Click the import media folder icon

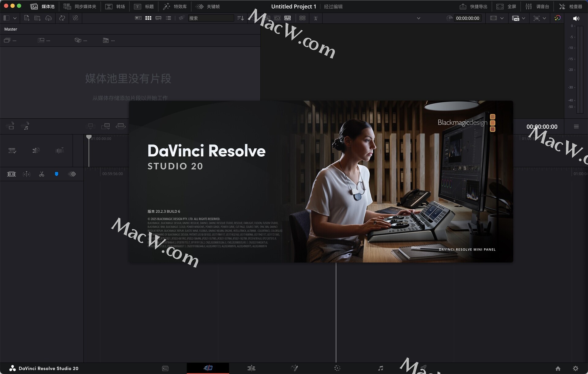pyautogui.click(x=37, y=18)
